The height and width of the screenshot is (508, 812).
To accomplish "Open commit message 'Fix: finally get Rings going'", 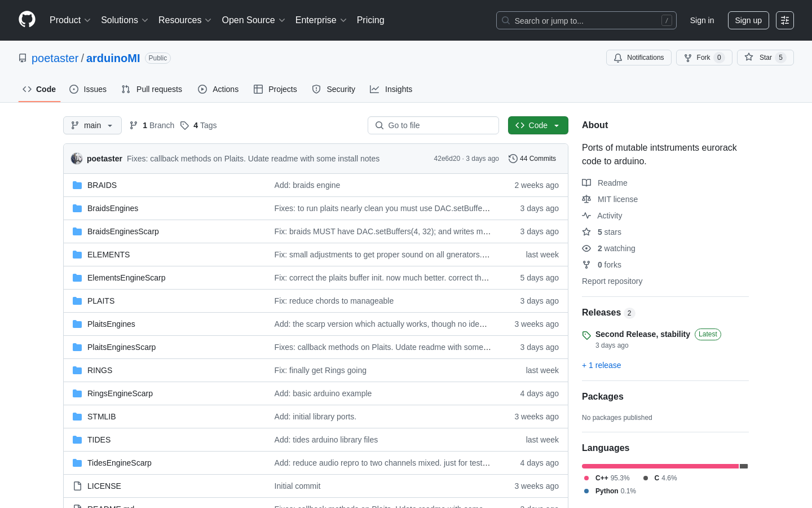I will [320, 370].
